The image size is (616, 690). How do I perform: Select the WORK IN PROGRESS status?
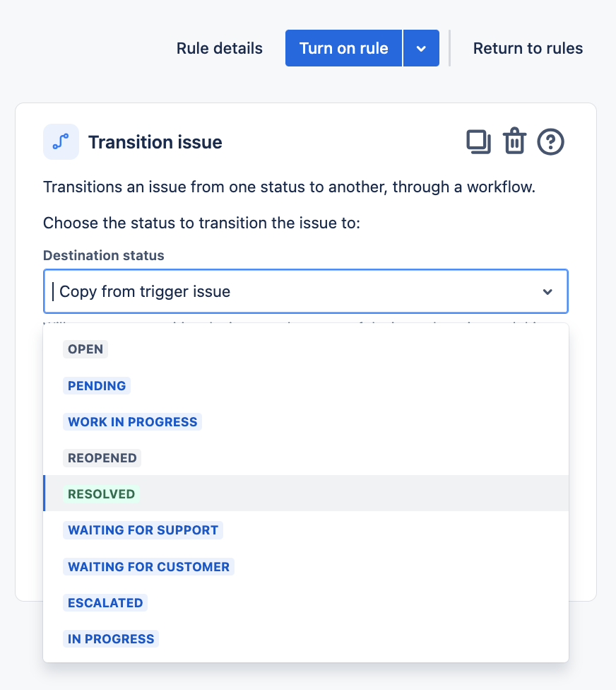(x=132, y=421)
